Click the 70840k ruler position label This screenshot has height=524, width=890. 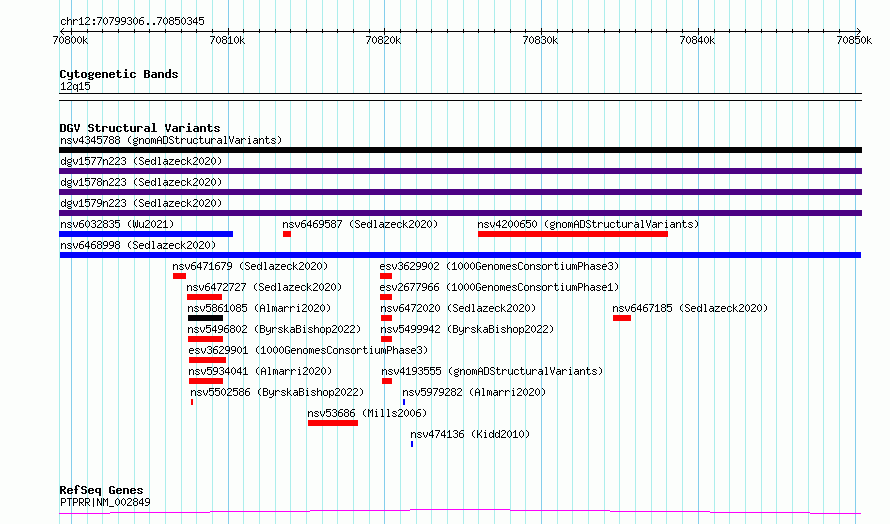point(698,40)
